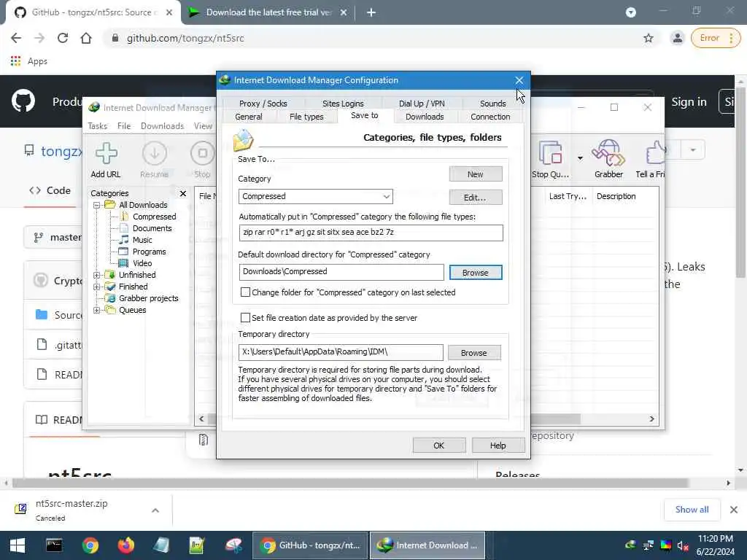
Task: Select the Programs category in IDM tree
Action: (149, 252)
